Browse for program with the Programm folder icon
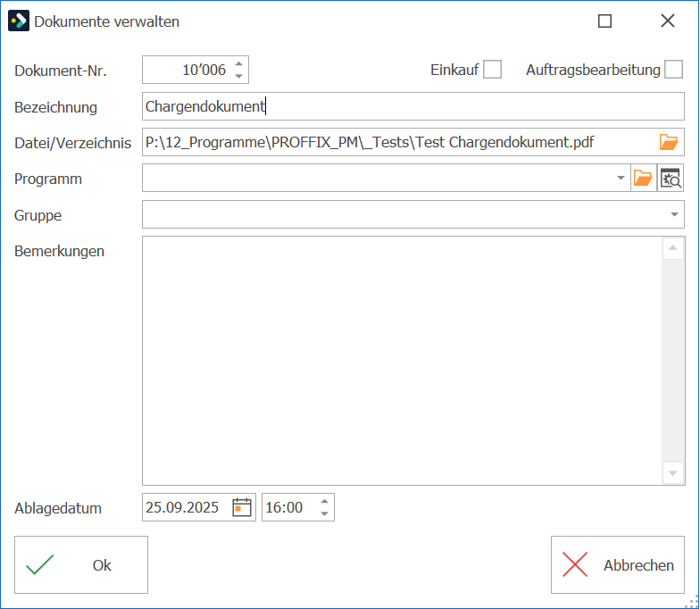This screenshot has height=609, width=700. click(643, 178)
